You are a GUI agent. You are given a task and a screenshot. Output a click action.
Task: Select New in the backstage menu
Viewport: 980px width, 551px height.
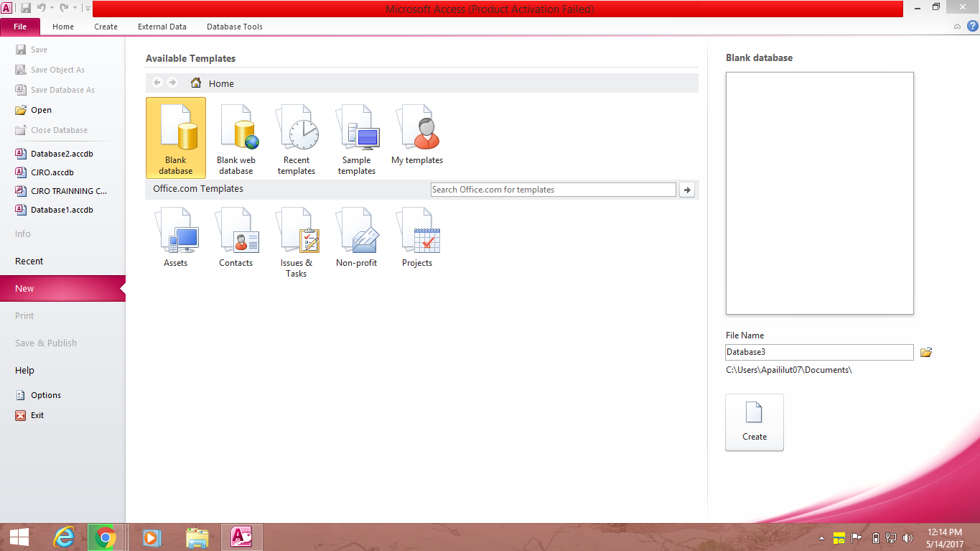tap(62, 288)
